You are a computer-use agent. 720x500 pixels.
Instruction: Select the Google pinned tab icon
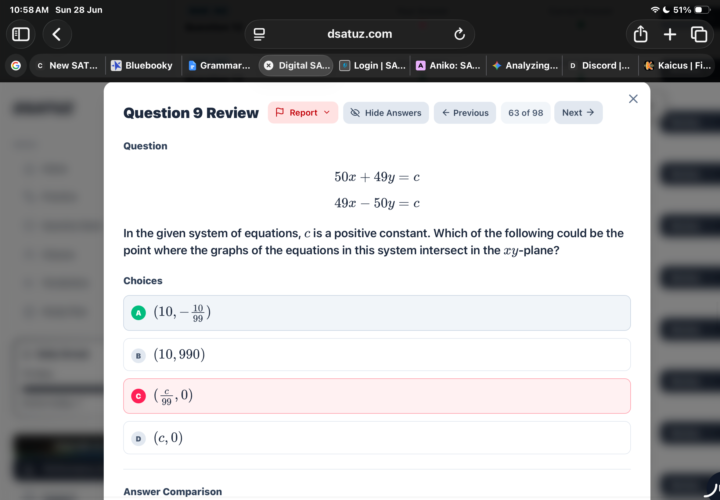tap(16, 66)
